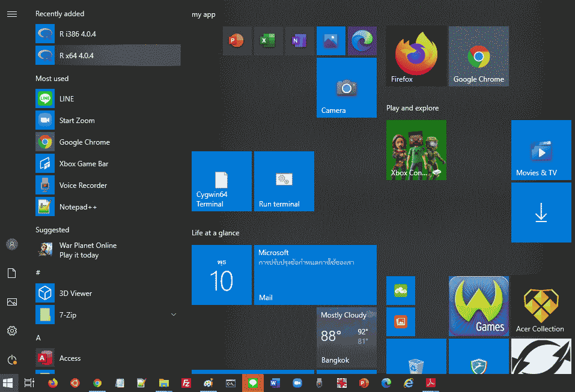Screen dimensions: 575x392
Task: Open the PowerPoint tile in my app
Action: [x=237, y=41]
